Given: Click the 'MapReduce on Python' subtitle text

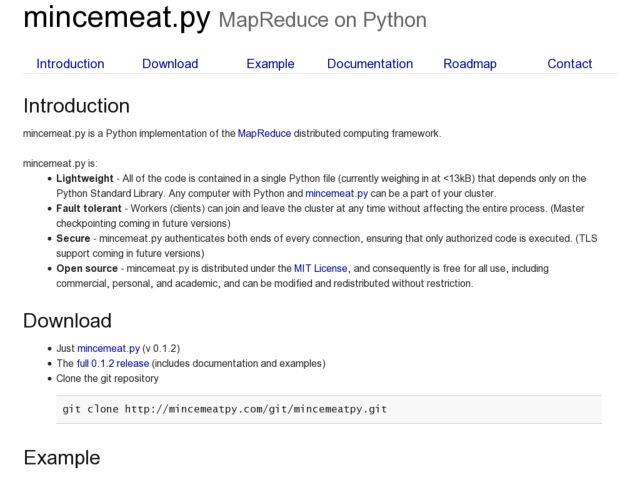Looking at the screenshot, I should click(322, 20).
